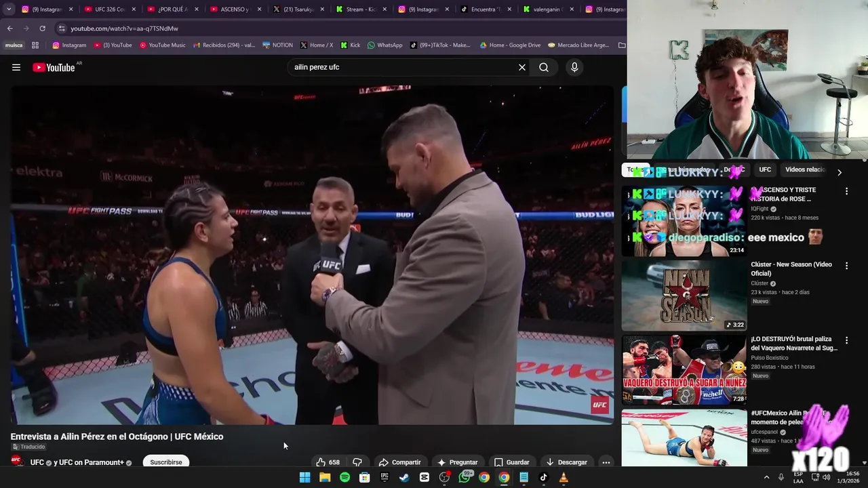The width and height of the screenshot is (868, 488).
Task: Open File Explorer from the taskbar
Action: (x=325, y=477)
